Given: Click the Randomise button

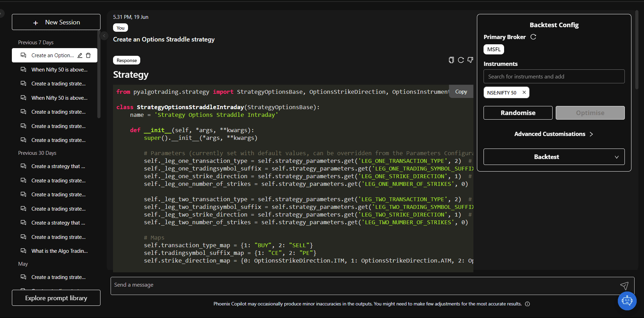Looking at the screenshot, I should 518,113.
